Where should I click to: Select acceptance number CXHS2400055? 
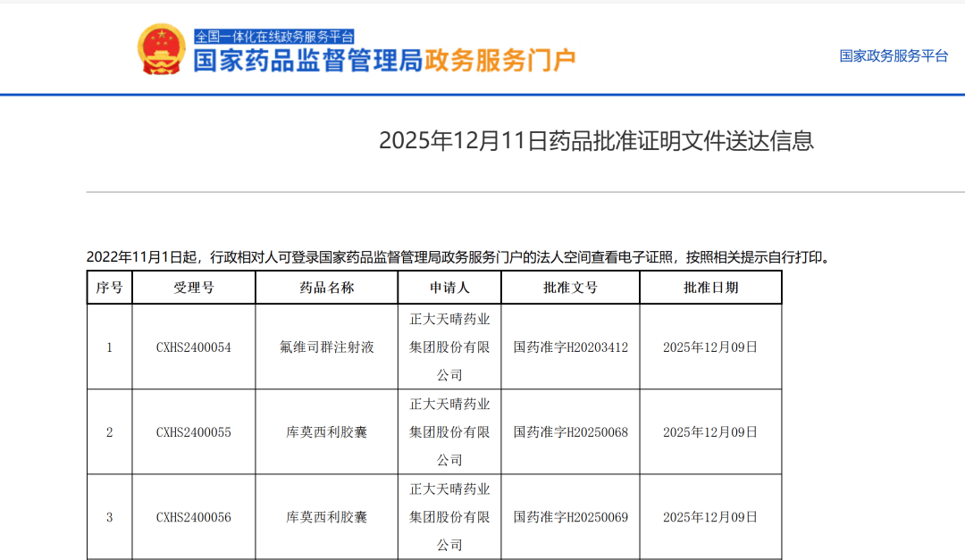click(x=193, y=430)
